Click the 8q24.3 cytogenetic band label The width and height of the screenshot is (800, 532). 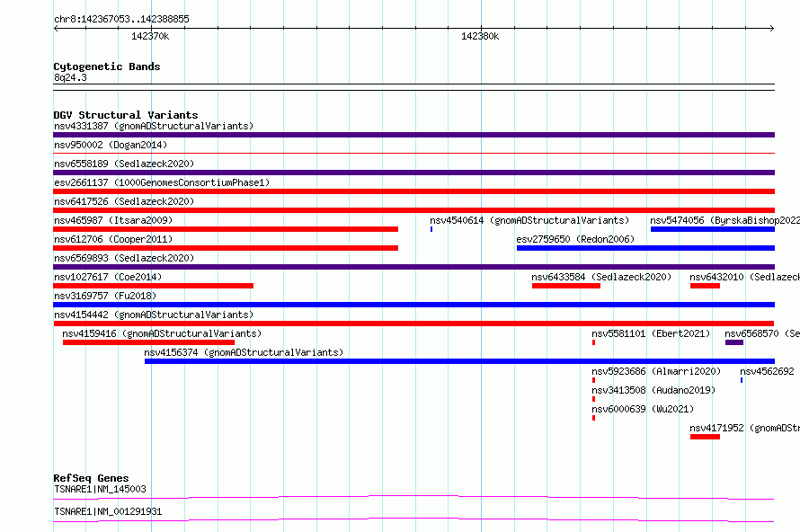tap(70, 77)
